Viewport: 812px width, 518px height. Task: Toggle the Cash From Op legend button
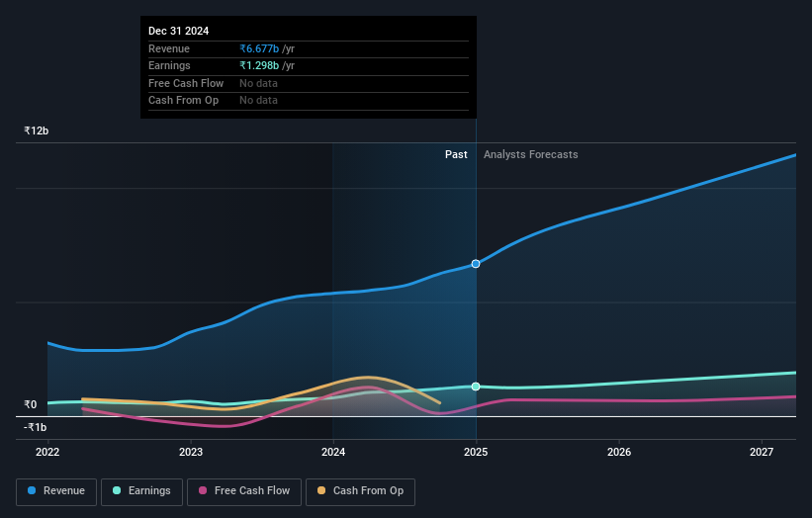[x=360, y=491]
